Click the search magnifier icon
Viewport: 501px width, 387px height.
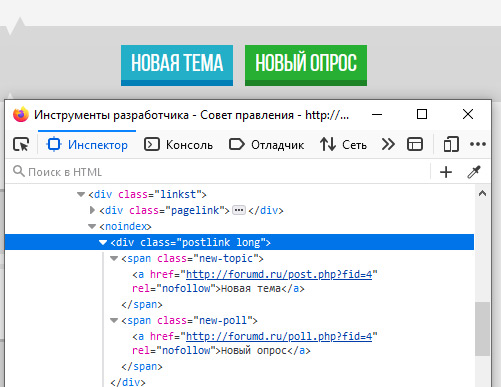(19, 171)
